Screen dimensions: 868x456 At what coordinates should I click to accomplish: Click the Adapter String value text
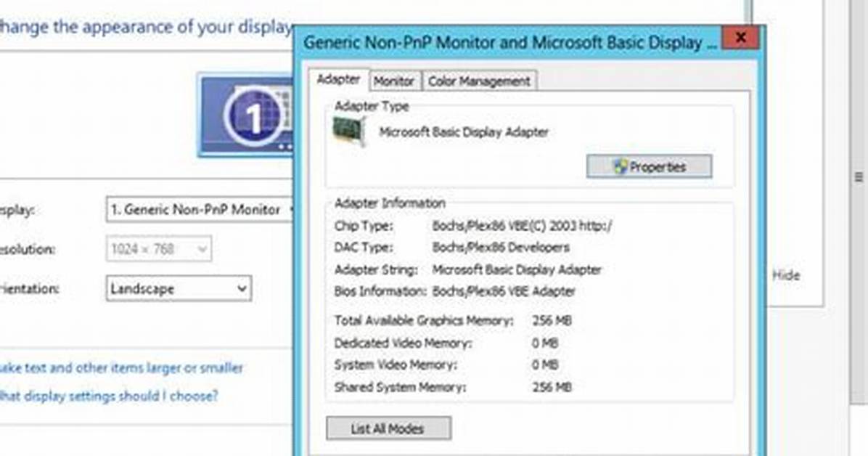tap(517, 270)
